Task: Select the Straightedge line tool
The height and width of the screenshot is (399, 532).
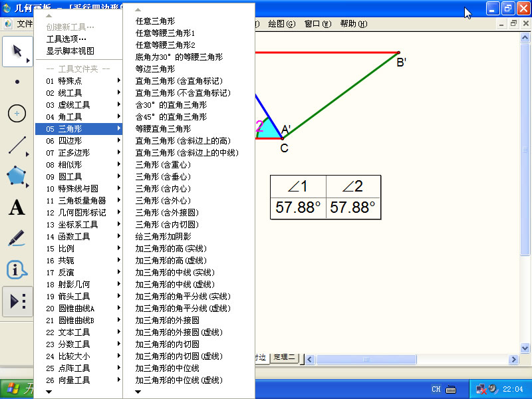Action: (17, 145)
